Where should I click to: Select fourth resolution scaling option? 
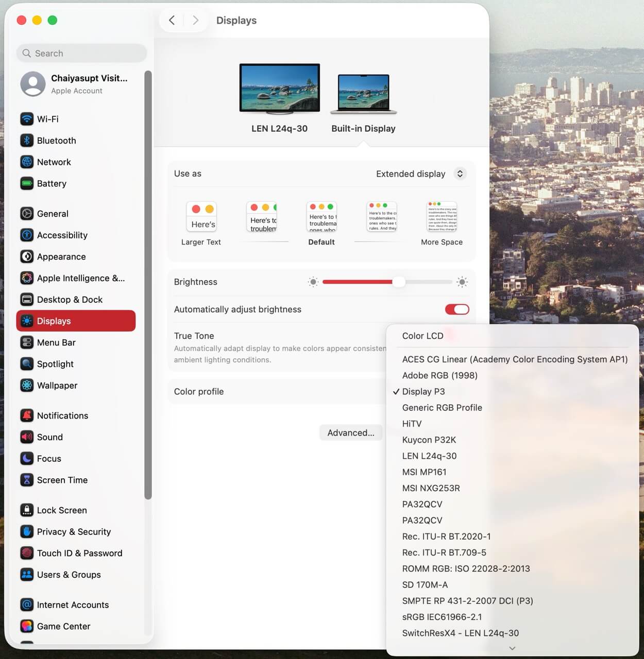tap(382, 217)
